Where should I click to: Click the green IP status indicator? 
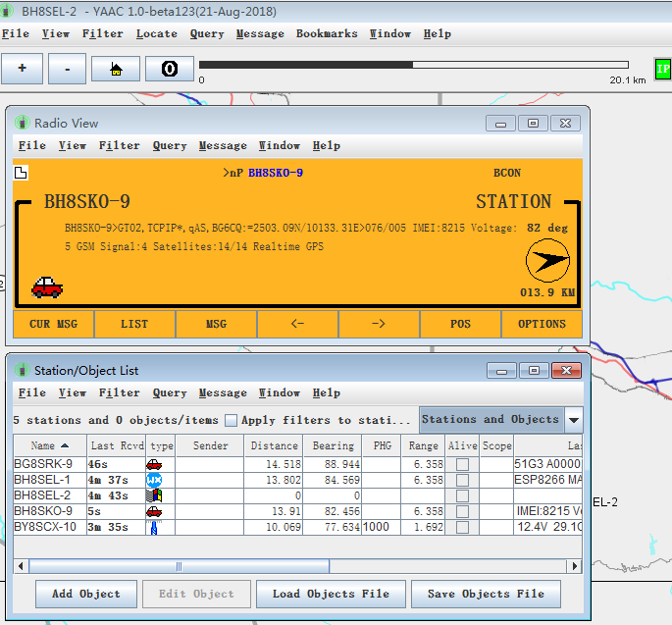tap(662, 70)
